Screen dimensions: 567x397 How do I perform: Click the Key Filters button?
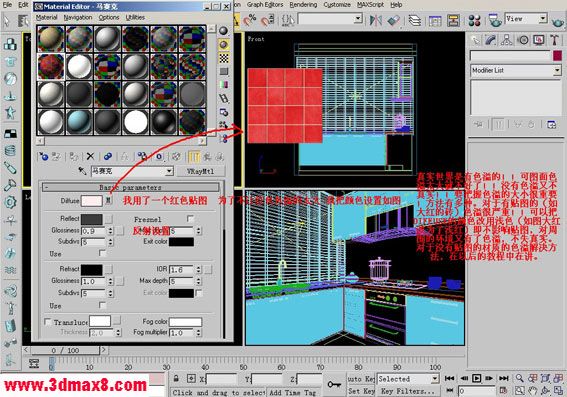[408, 391]
